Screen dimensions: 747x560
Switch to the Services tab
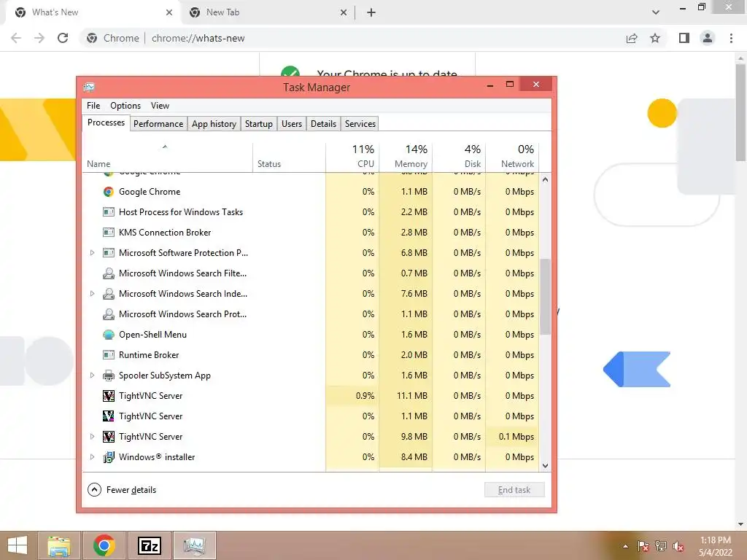pos(360,124)
